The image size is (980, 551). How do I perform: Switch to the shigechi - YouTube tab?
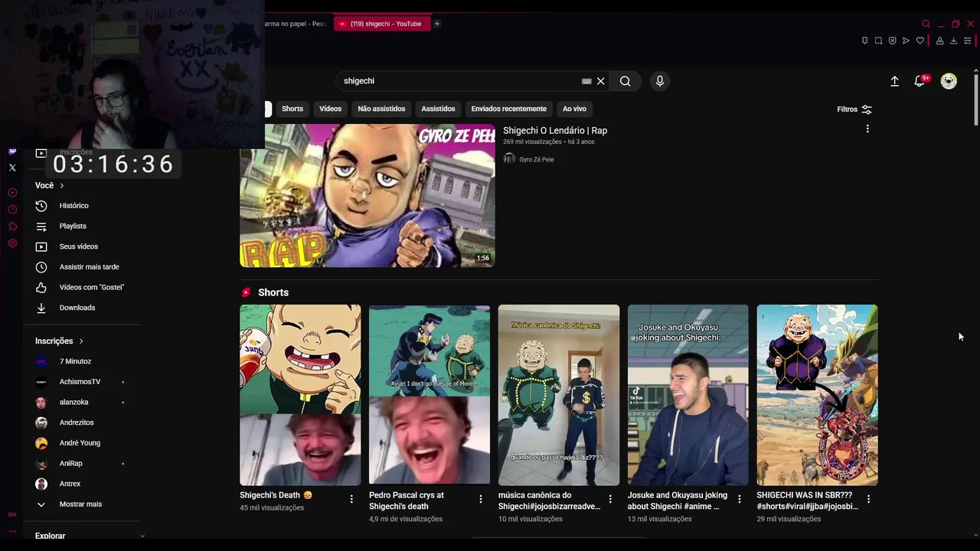click(x=381, y=24)
